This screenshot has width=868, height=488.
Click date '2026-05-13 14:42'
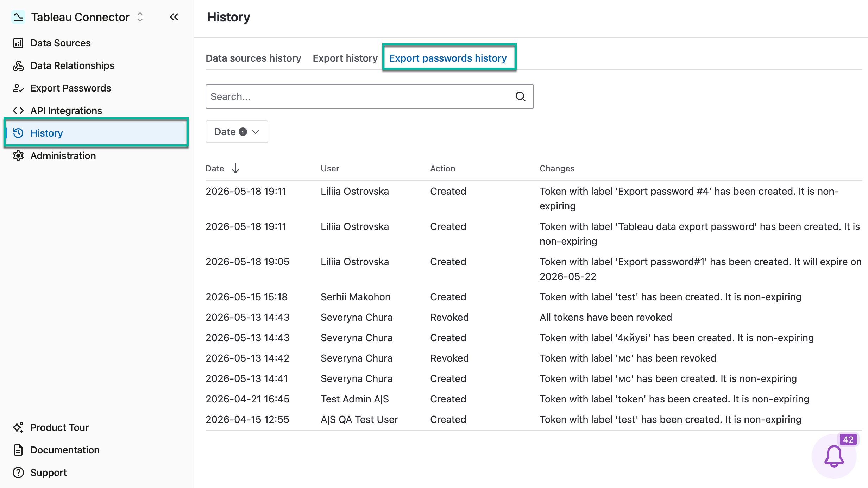point(247,358)
